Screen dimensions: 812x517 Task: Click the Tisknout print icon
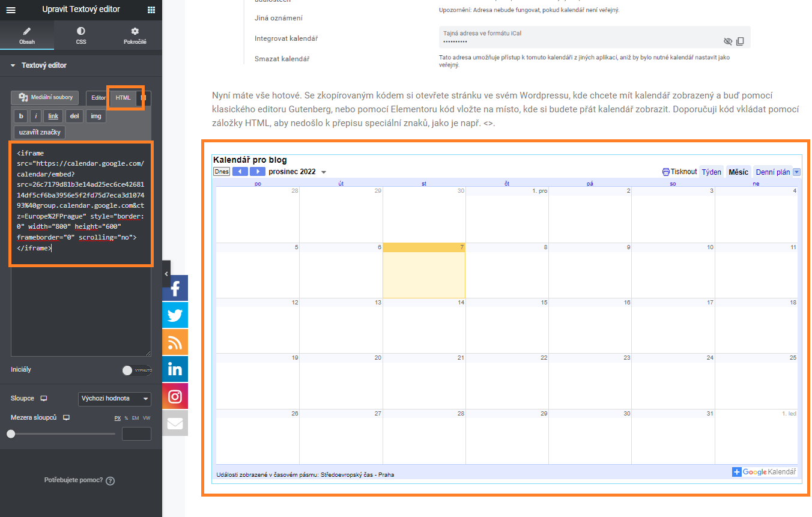coord(666,172)
